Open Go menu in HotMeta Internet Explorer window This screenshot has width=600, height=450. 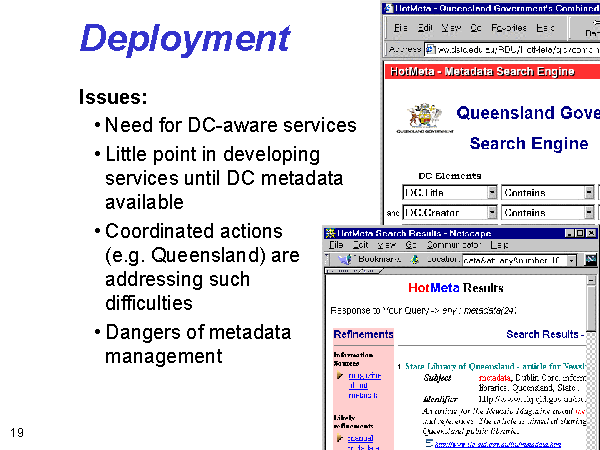pyautogui.click(x=476, y=28)
